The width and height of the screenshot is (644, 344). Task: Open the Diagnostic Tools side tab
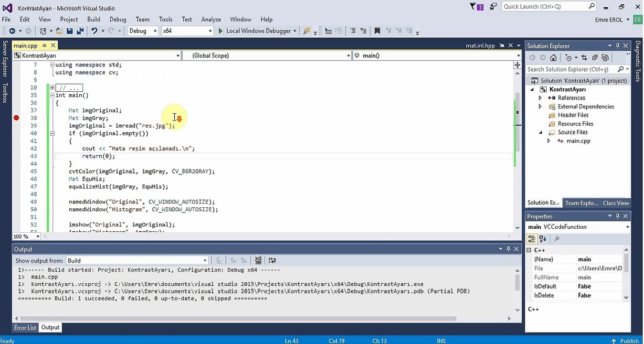point(638,61)
